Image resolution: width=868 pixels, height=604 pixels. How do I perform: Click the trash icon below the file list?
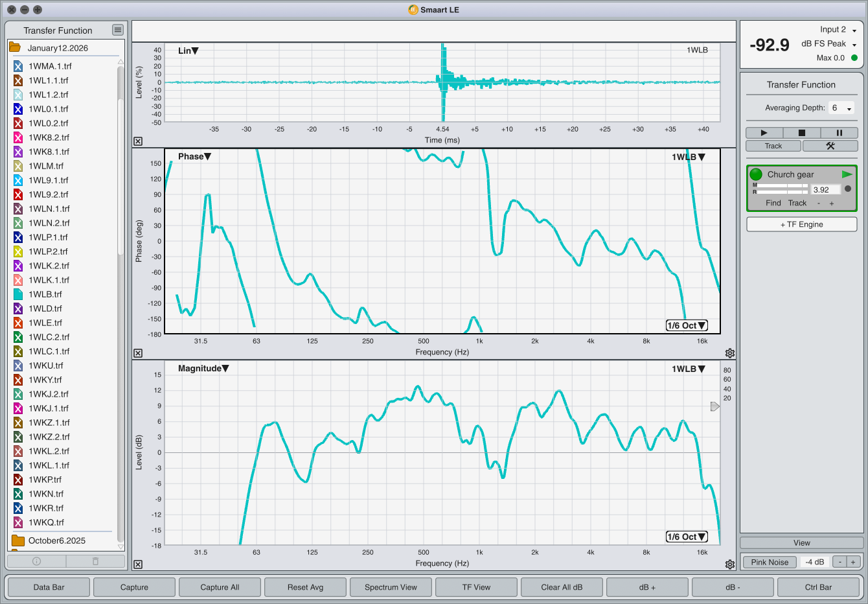[x=95, y=561]
